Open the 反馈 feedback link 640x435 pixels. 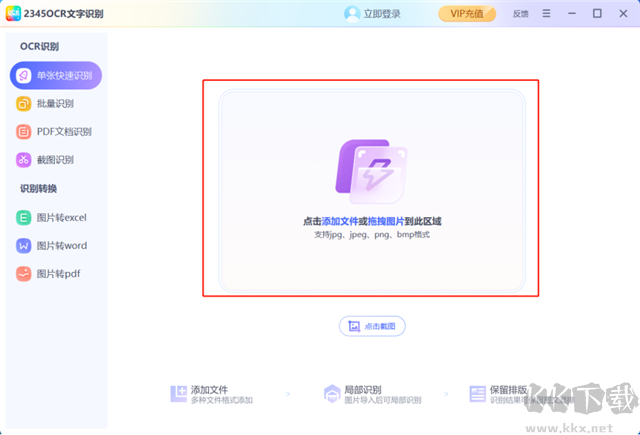pos(520,14)
